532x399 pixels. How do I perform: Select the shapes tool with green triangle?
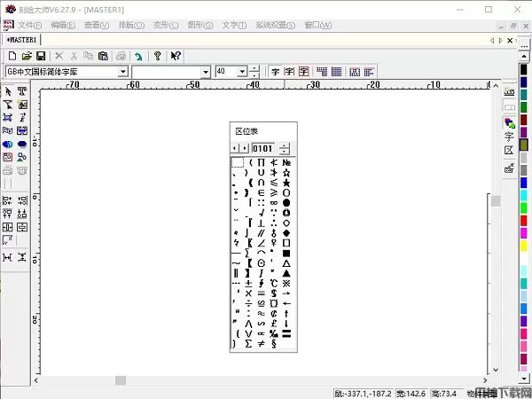coord(22,157)
